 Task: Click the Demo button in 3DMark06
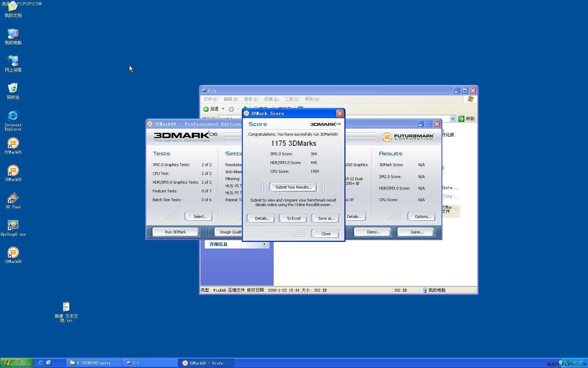(373, 232)
